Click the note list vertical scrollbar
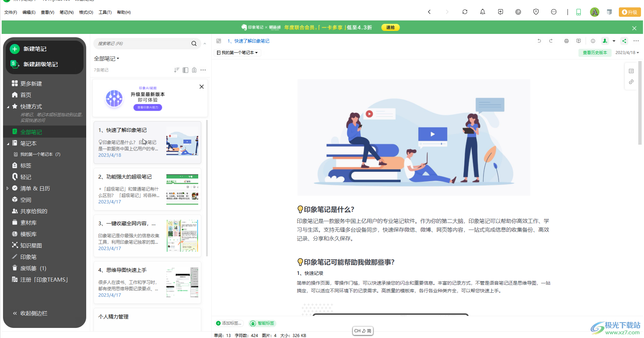644x338 pixels. 207,188
